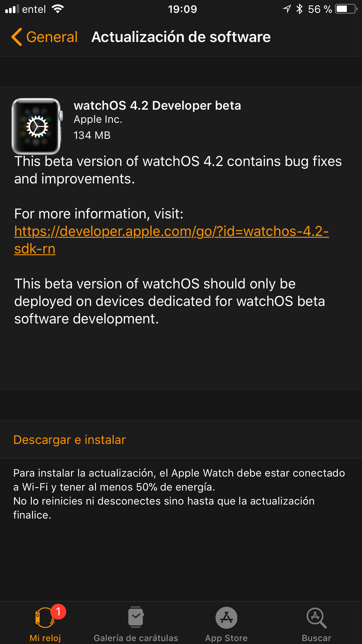Tap the 19:09 status bar clock

182,9
